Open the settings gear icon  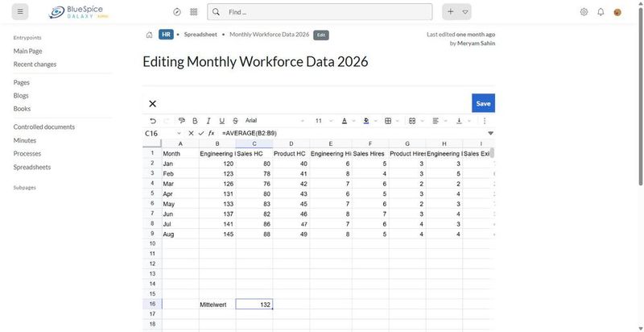(584, 12)
